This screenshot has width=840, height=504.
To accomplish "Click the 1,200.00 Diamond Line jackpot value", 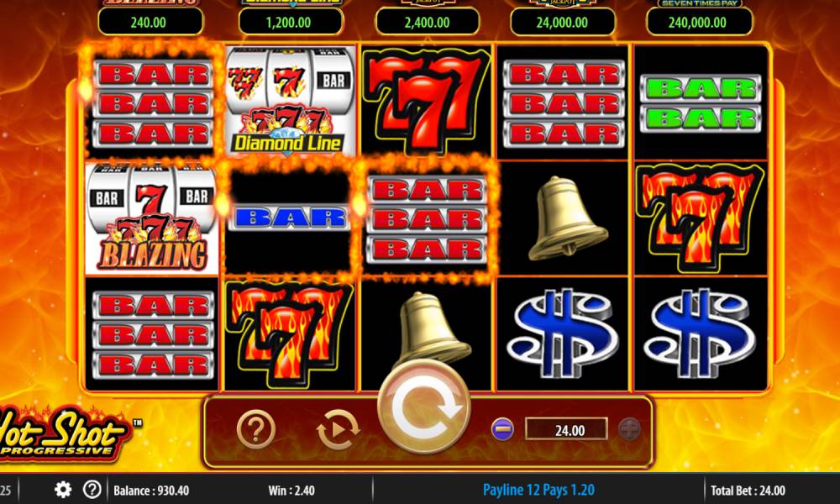I will coord(291,23).
